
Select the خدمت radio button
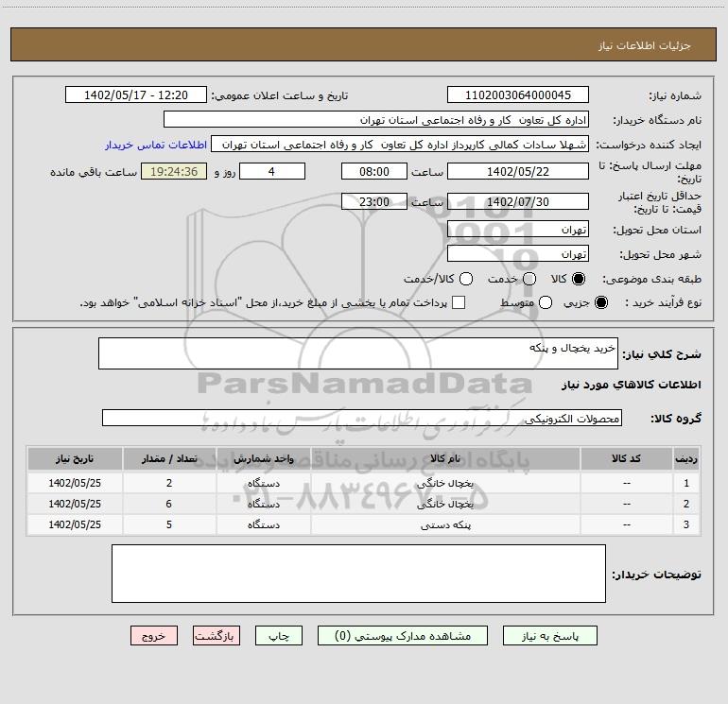click(x=529, y=279)
